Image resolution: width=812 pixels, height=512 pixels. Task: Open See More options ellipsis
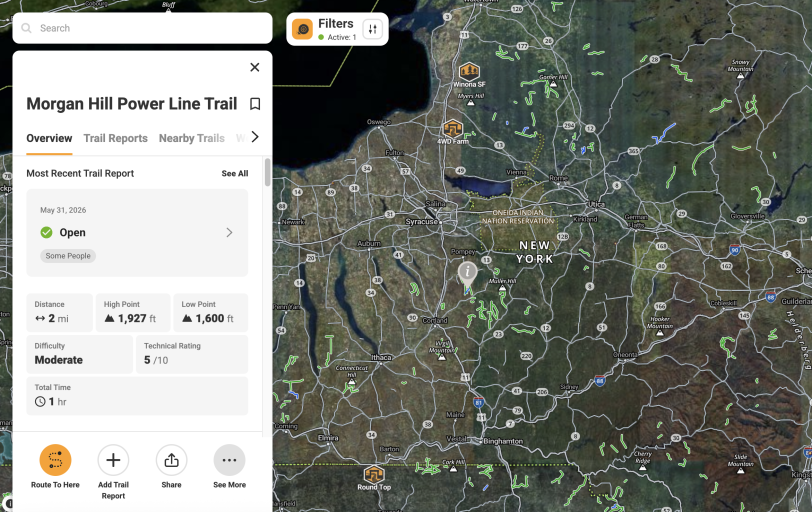(229, 460)
